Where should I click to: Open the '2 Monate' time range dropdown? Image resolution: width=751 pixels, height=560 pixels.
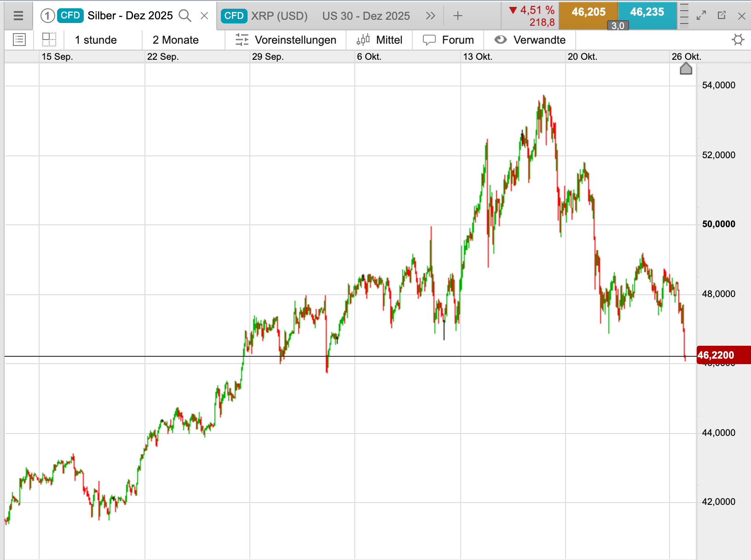[x=175, y=40]
